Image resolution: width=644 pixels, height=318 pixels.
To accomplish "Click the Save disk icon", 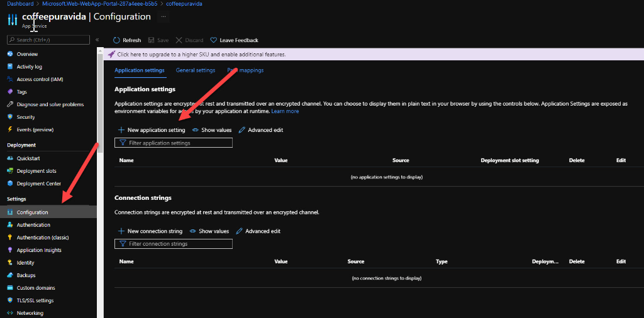I will (151, 40).
